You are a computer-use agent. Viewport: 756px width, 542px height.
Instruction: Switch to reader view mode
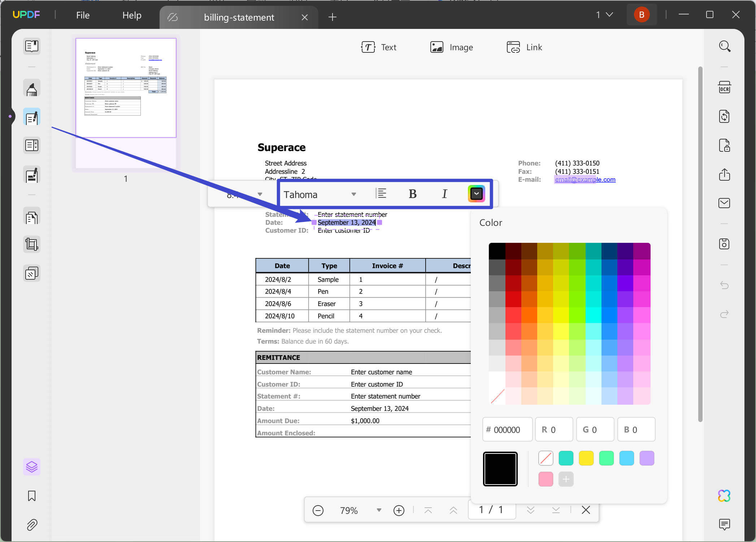pos(32,46)
